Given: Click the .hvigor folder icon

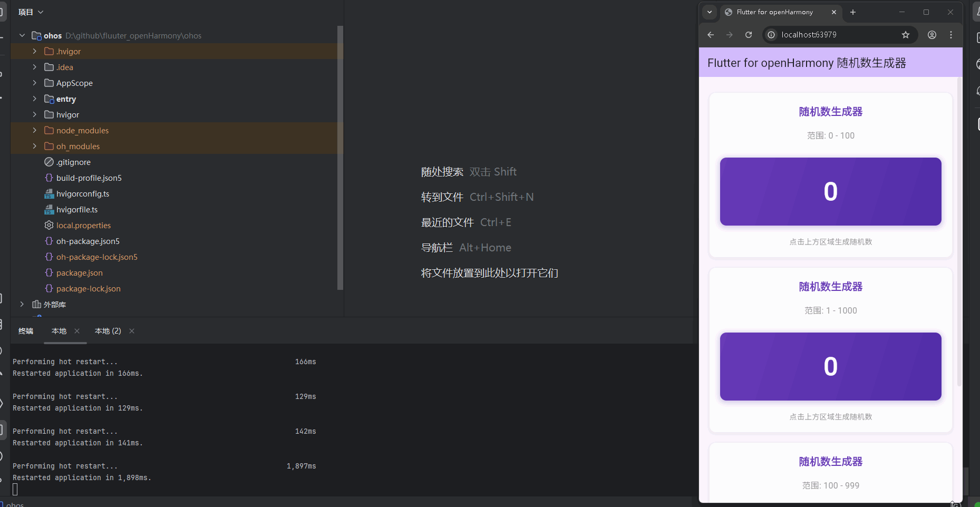Looking at the screenshot, I should [x=49, y=51].
